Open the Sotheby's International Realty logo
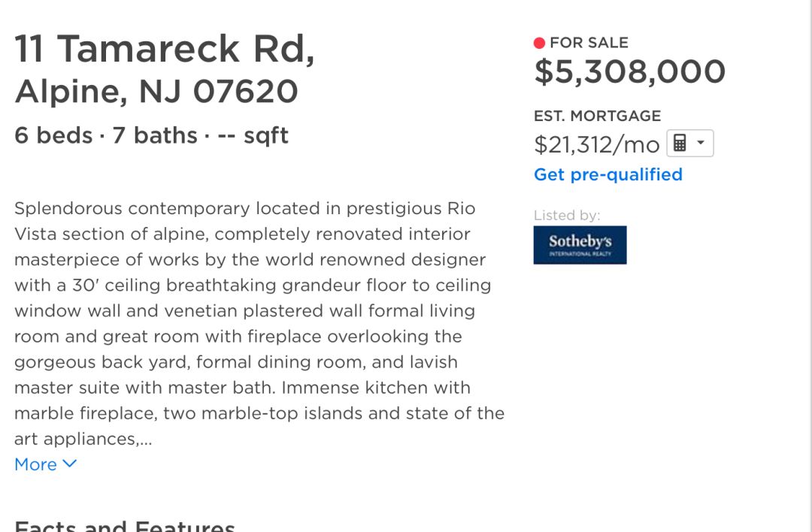Image resolution: width=812 pixels, height=532 pixels. point(580,245)
